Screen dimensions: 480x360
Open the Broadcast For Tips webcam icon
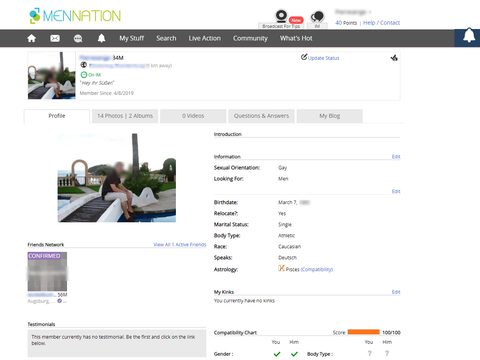281,16
